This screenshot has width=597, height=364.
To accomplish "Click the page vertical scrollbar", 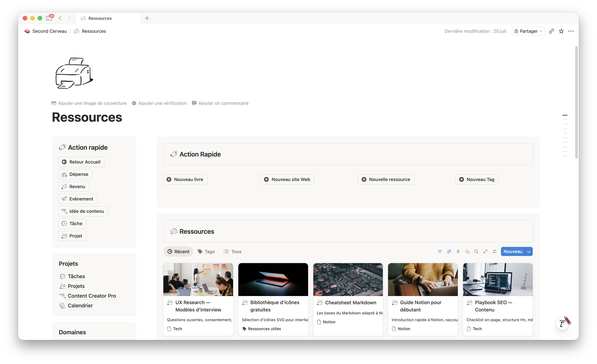I will tap(577, 102).
